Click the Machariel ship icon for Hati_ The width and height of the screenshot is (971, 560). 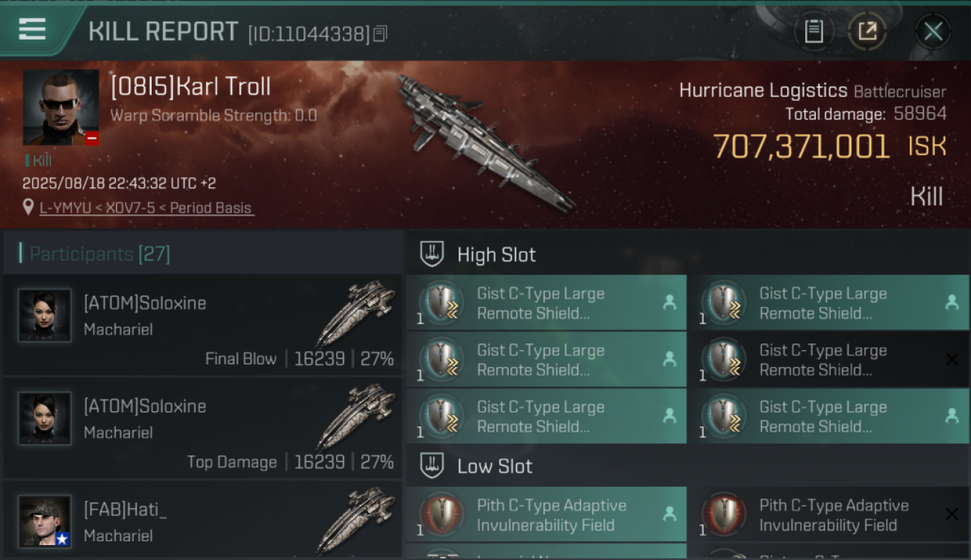(356, 521)
